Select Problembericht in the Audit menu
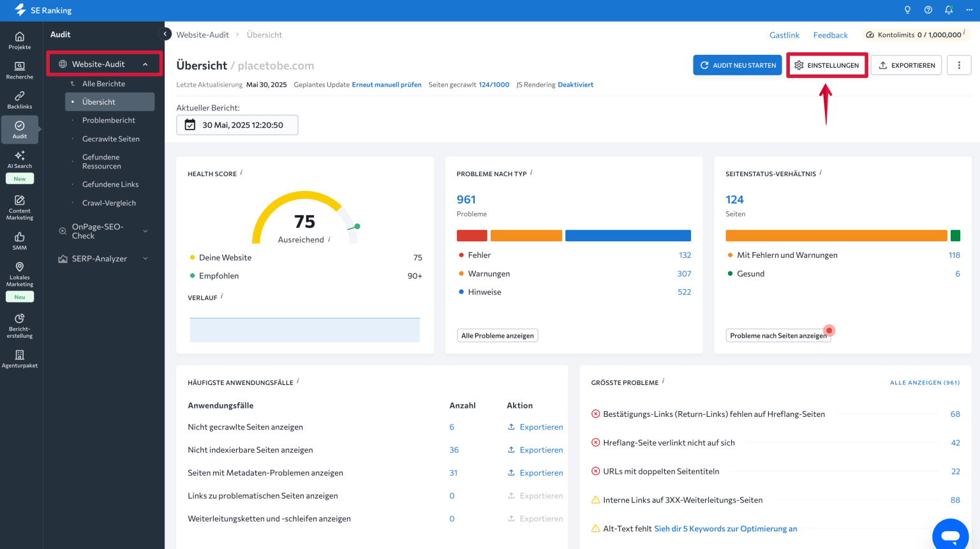 (x=108, y=120)
